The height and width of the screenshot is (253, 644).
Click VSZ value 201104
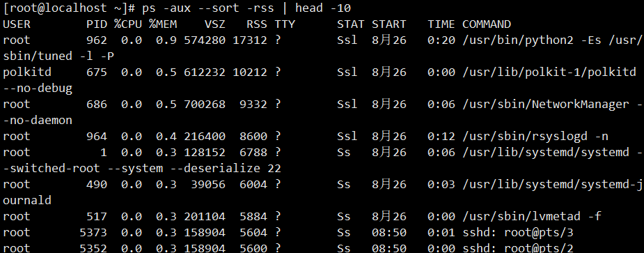205,216
